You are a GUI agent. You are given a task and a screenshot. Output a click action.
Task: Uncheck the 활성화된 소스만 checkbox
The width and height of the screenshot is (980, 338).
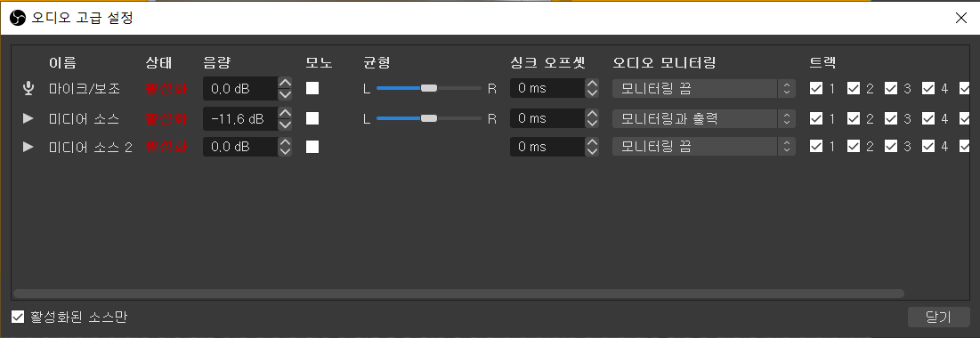pyautogui.click(x=18, y=317)
